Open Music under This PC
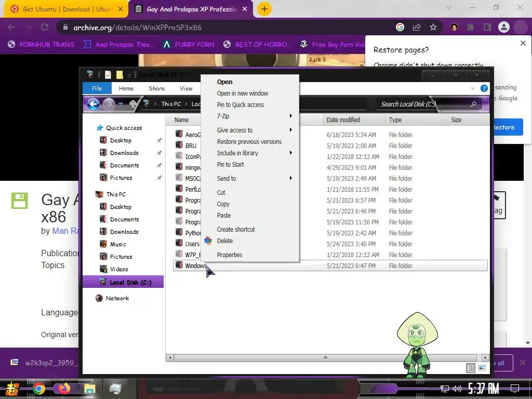The width and height of the screenshot is (532, 399). tap(118, 244)
